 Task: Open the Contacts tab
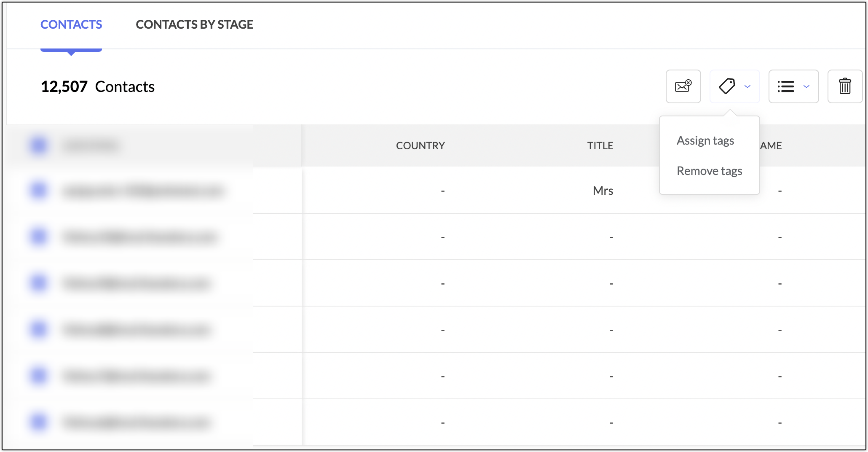[x=71, y=24]
